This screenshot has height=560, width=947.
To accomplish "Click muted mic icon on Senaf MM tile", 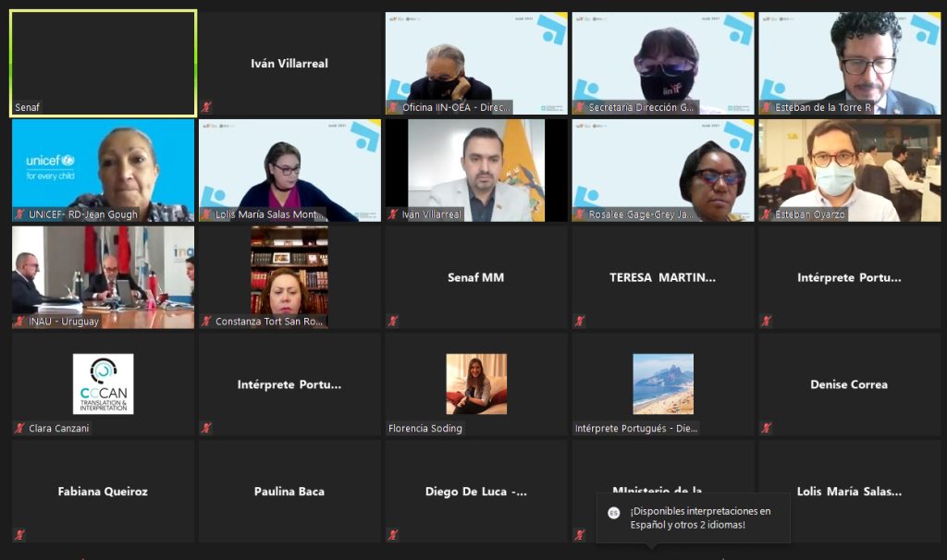I will (x=392, y=321).
